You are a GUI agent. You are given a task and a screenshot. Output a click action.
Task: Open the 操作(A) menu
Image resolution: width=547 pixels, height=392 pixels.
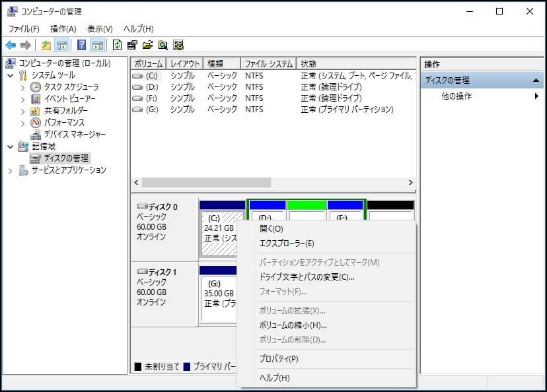[63, 28]
